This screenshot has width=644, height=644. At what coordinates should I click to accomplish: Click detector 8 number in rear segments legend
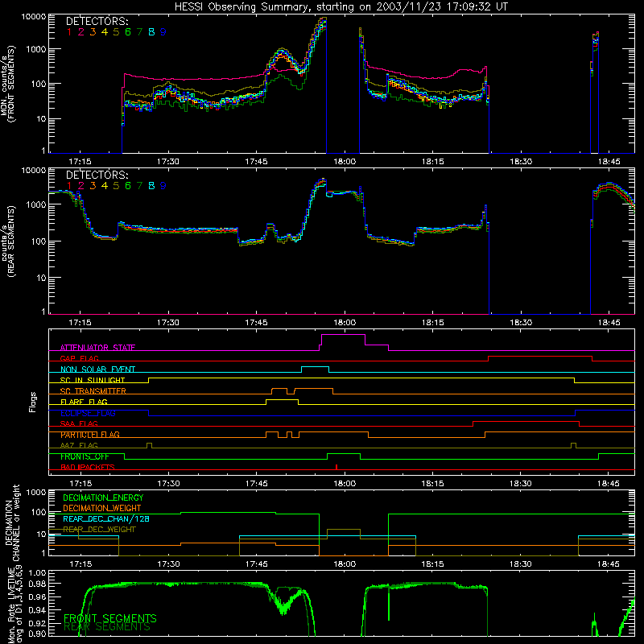[151, 186]
